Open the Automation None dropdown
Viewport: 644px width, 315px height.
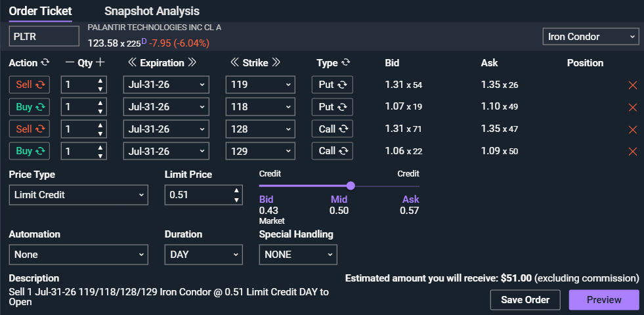click(78, 255)
